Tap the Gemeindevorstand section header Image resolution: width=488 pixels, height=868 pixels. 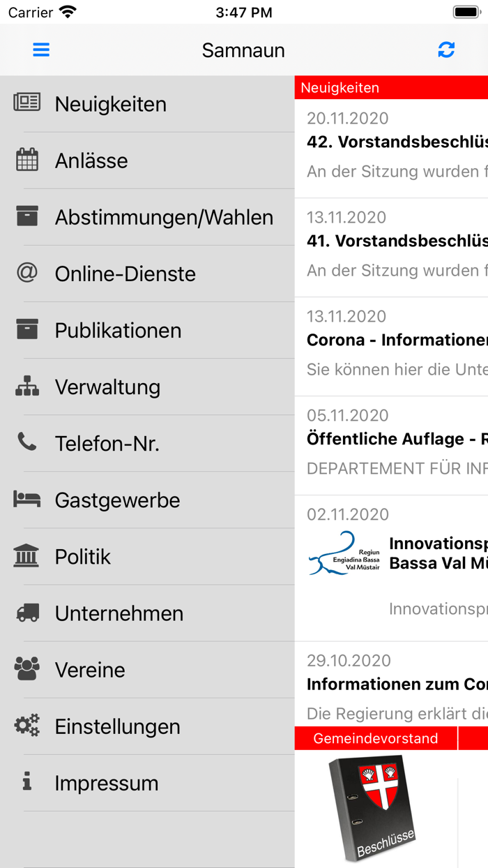[x=375, y=738]
